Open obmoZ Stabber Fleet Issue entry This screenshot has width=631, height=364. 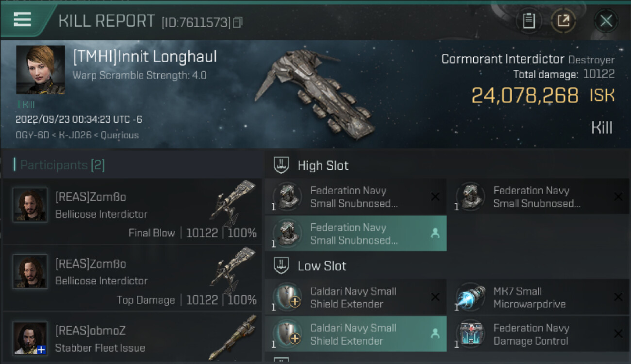[x=132, y=339]
